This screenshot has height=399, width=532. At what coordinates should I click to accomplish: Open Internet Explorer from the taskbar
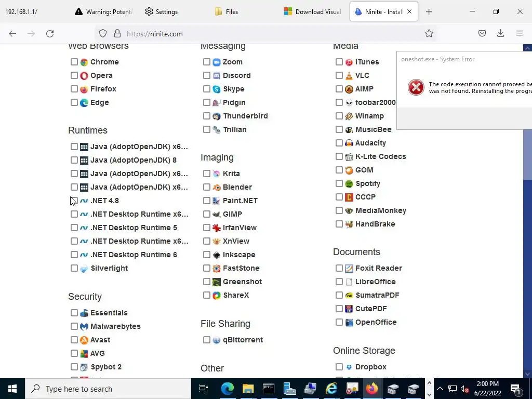[331, 389]
